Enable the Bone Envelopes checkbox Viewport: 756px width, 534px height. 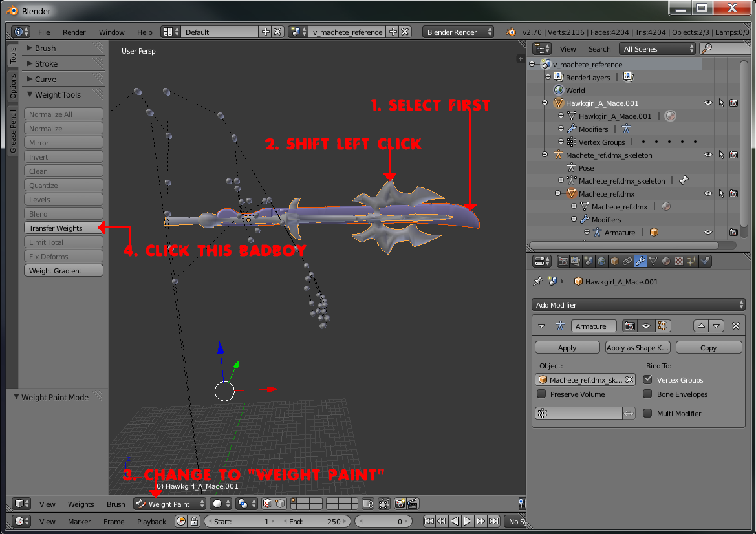(647, 394)
